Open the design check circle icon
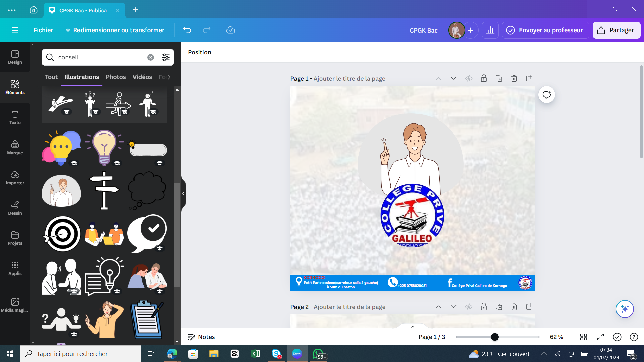644x362 pixels. pyautogui.click(x=617, y=337)
